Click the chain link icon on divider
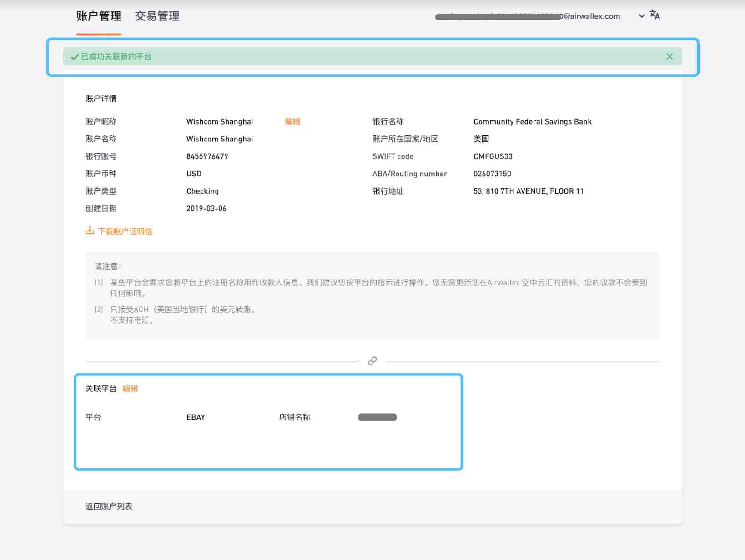This screenshot has height=560, width=745. (x=372, y=361)
